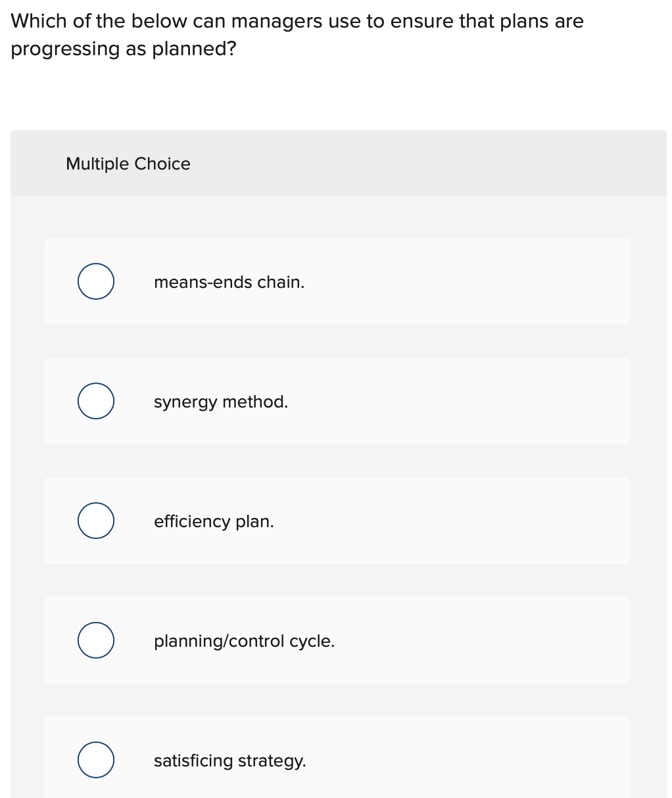This screenshot has height=798, width=672.
Task: Click the question text at the top
Action: pos(296,34)
